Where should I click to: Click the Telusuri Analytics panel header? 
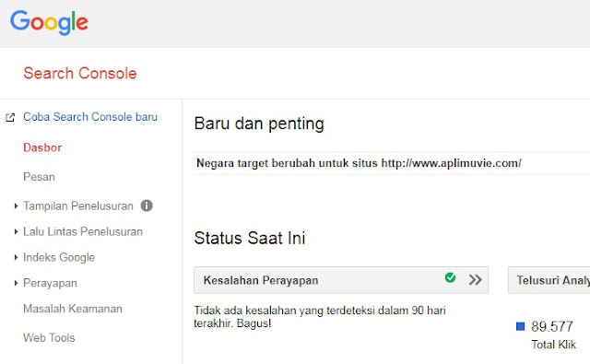point(549,280)
